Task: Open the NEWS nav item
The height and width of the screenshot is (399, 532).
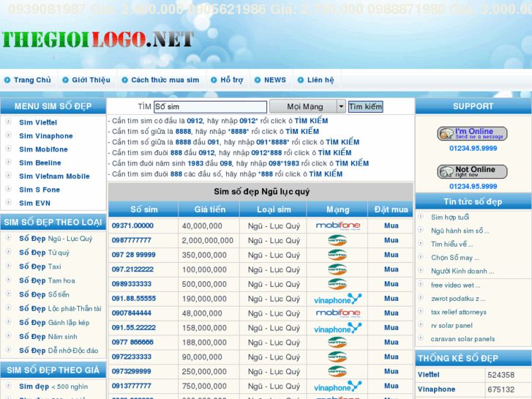Action: click(275, 80)
